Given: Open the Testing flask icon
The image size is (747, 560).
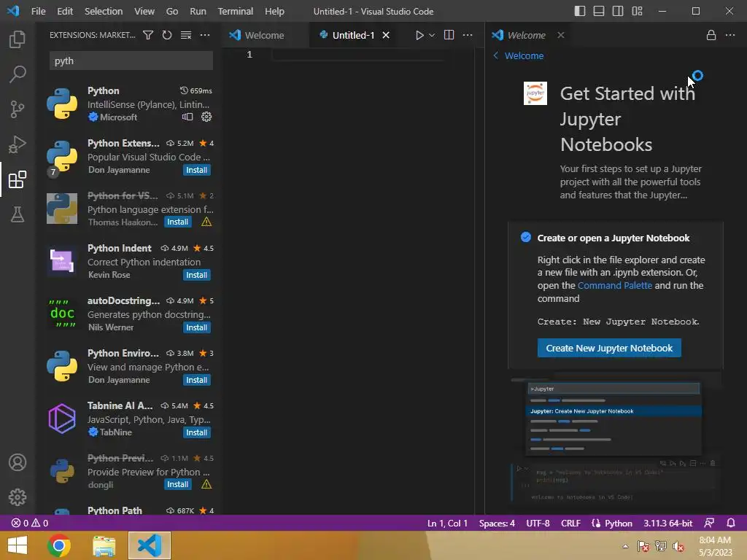Looking at the screenshot, I should (18, 214).
